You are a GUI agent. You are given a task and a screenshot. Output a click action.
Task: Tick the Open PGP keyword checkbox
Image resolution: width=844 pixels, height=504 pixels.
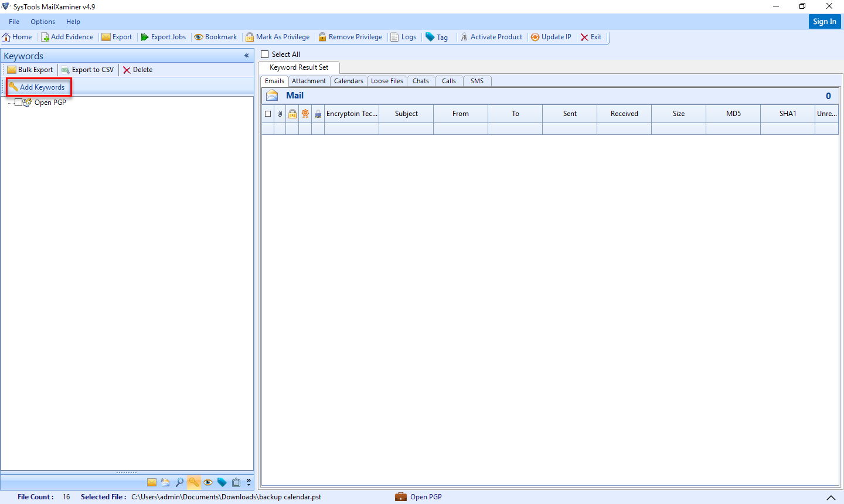click(x=18, y=103)
